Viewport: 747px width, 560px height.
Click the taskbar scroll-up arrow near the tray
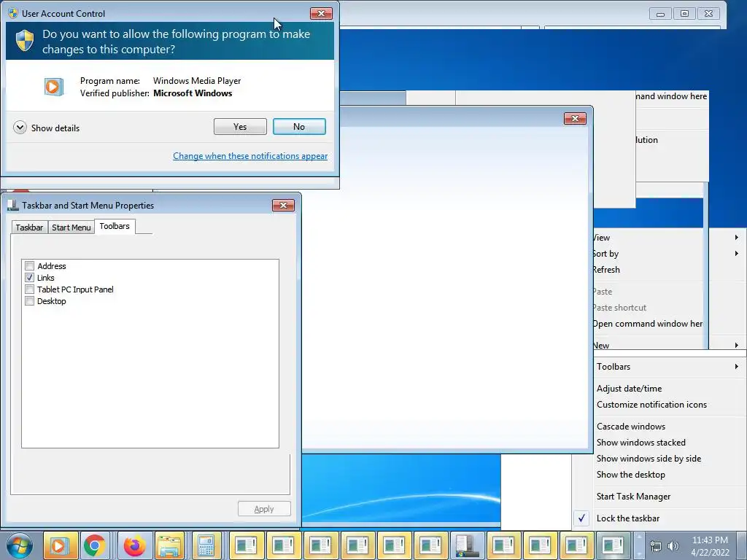tap(639, 537)
